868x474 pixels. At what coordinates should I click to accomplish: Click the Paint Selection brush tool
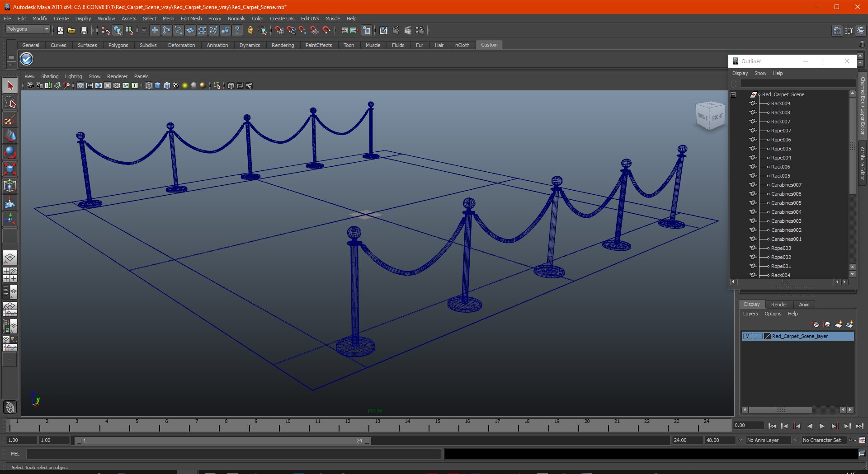[x=10, y=119]
